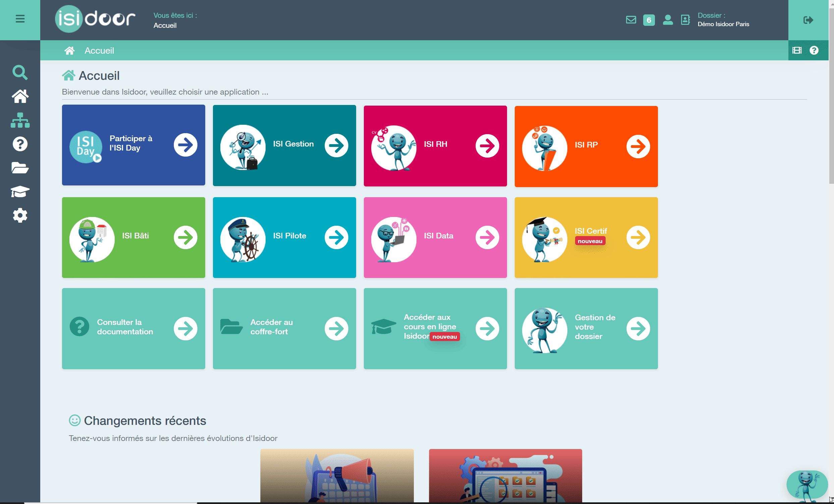This screenshot has width=834, height=504.
Task: Click the home icon in the breadcrumb bar
Action: click(69, 50)
